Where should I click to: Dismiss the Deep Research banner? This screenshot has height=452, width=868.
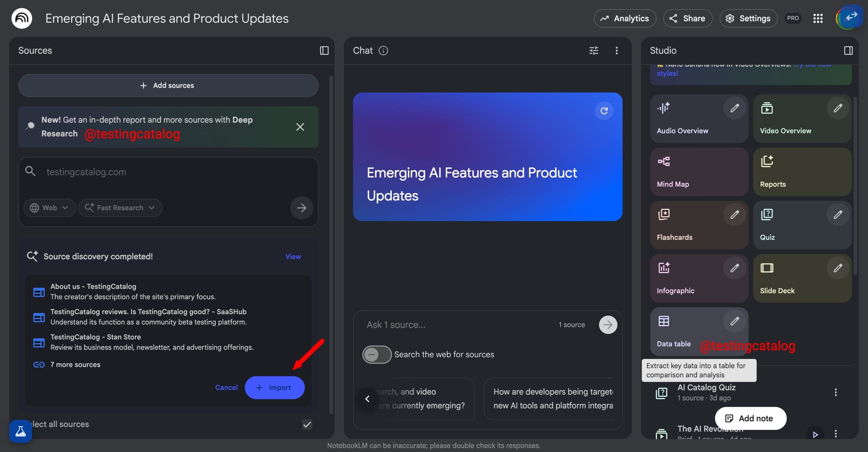[300, 127]
